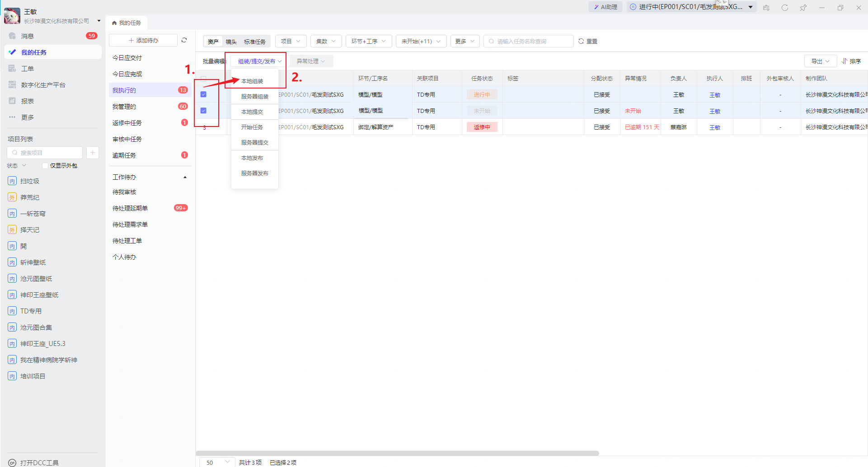Collapse the 工作待办 section
The image size is (868, 467).
point(185,177)
